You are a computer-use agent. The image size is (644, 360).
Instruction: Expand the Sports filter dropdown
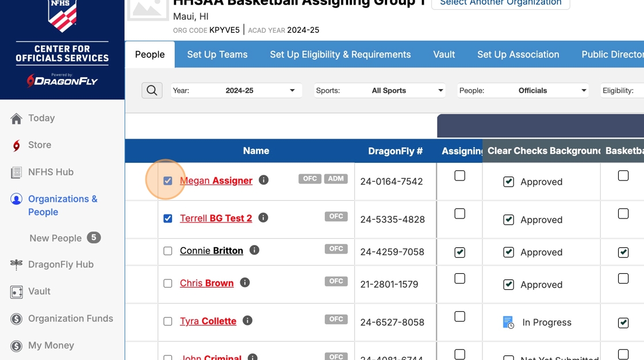point(380,90)
